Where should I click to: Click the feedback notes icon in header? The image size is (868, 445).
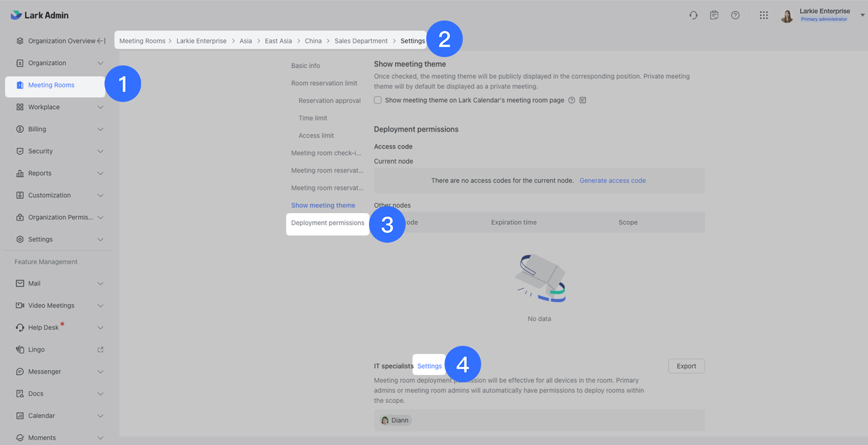714,15
